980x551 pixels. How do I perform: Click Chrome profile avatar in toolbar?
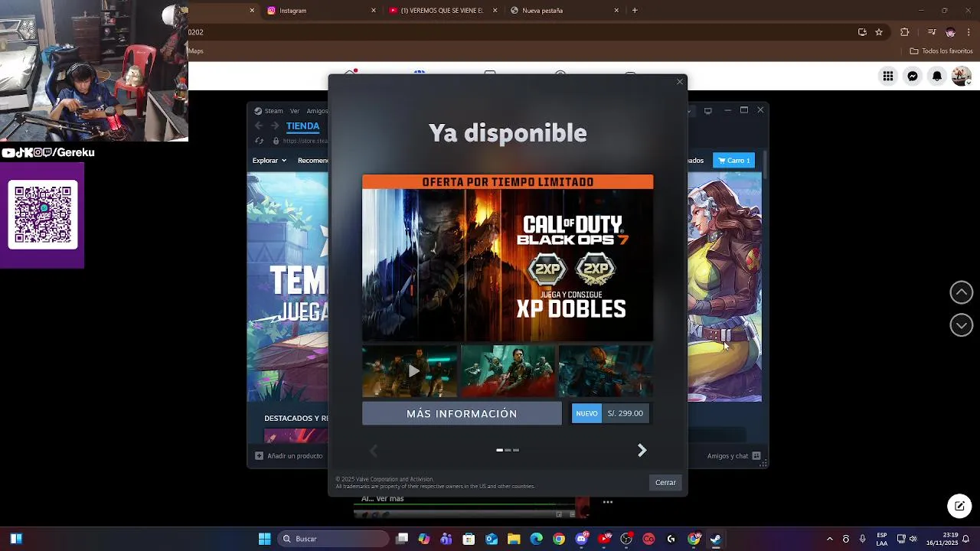click(x=950, y=32)
